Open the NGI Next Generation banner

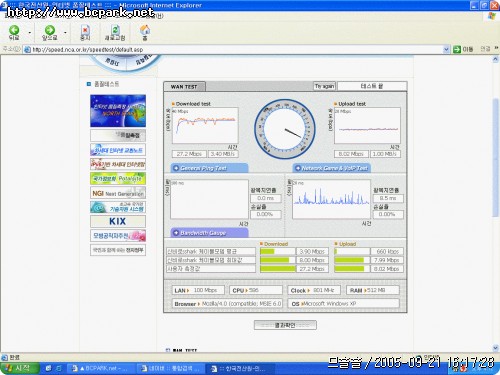pyautogui.click(x=118, y=193)
